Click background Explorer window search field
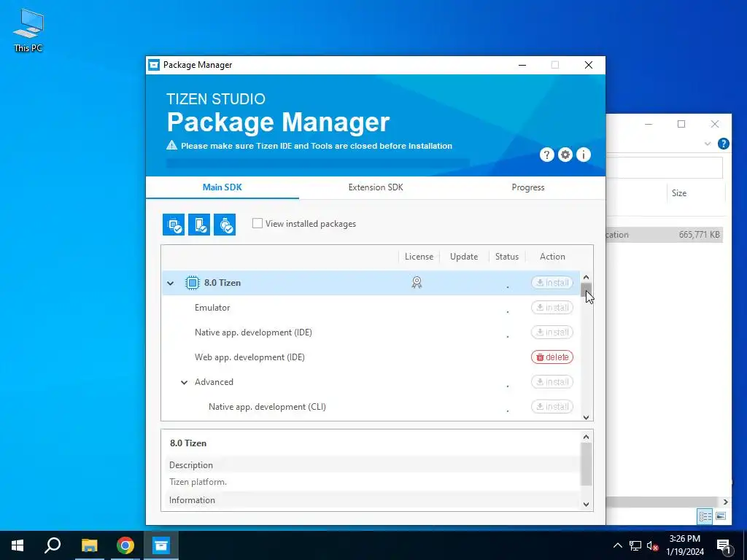This screenshot has width=747, height=560. (x=664, y=168)
